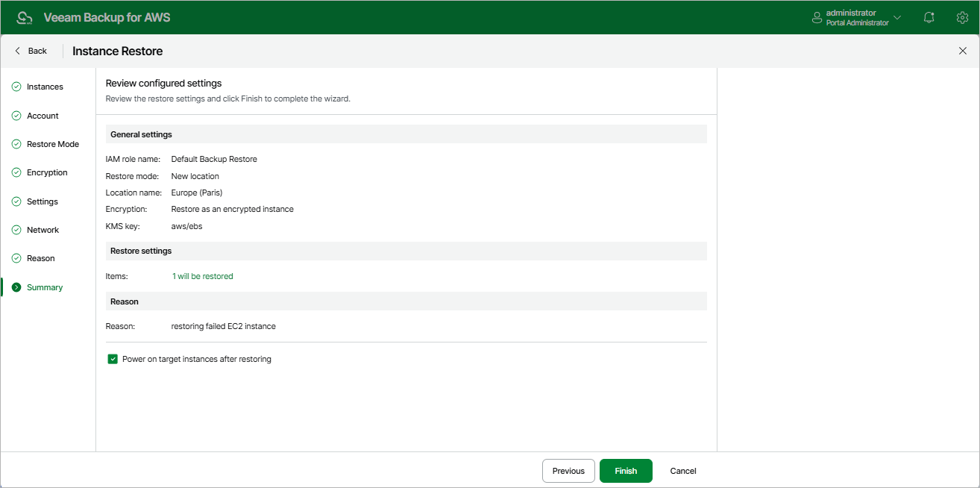The width and height of the screenshot is (980, 488).
Task: Click the 'KMS key:' label
Action: [x=122, y=226]
